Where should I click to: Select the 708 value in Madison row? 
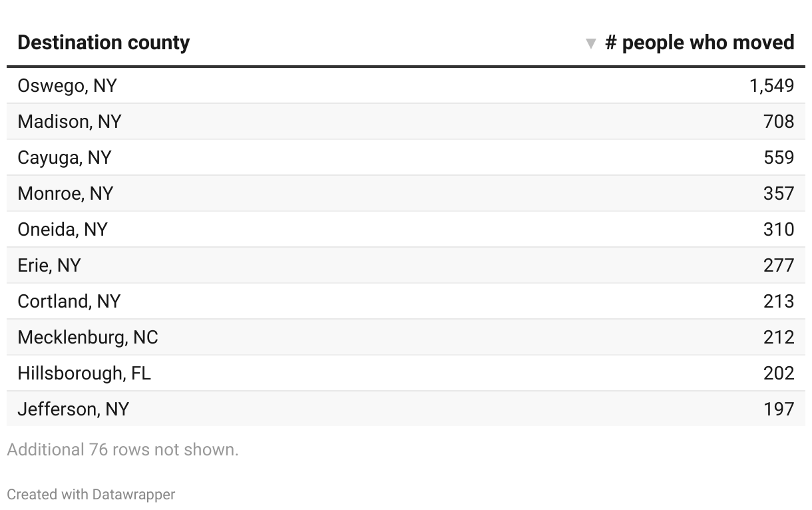779,122
